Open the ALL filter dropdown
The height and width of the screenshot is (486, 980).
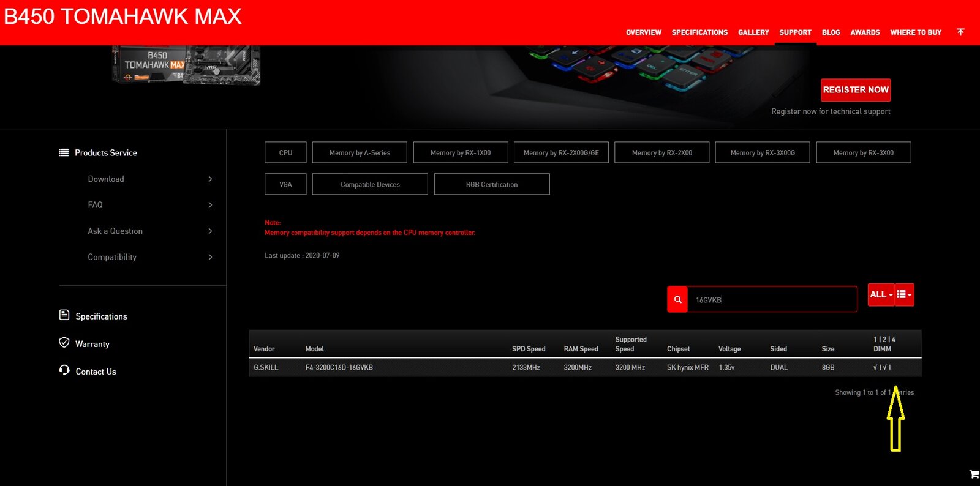click(x=881, y=294)
